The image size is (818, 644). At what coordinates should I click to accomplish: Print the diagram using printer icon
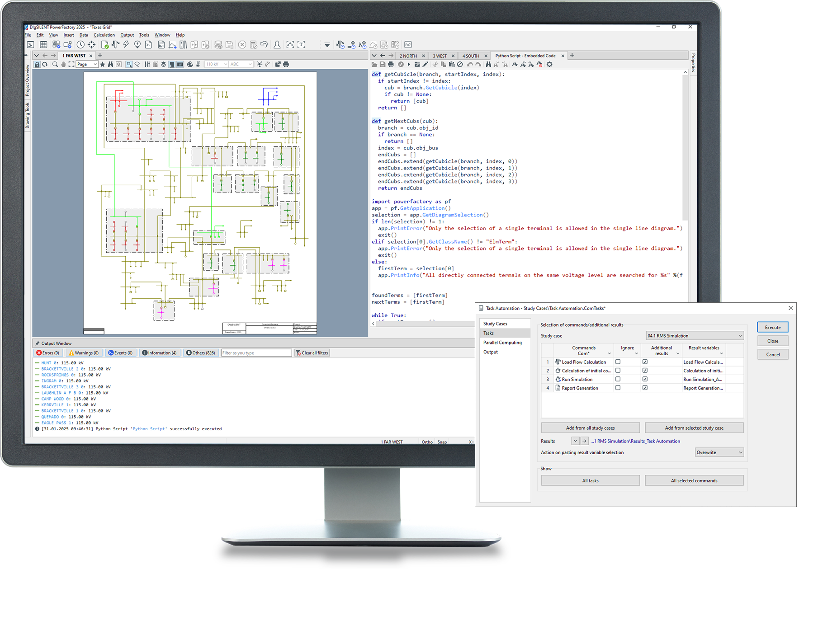286,65
